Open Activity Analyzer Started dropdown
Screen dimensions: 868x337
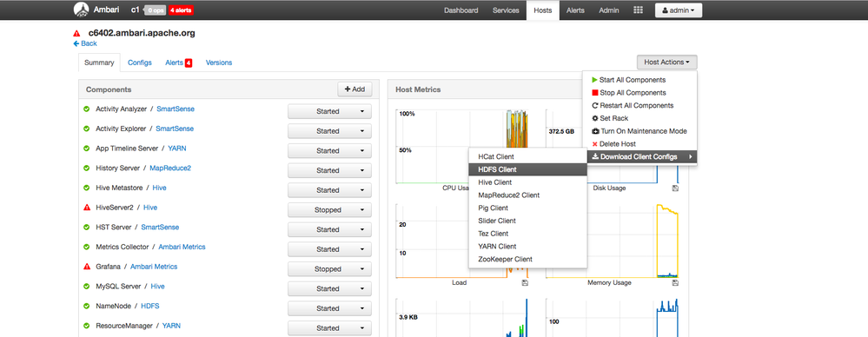point(329,111)
